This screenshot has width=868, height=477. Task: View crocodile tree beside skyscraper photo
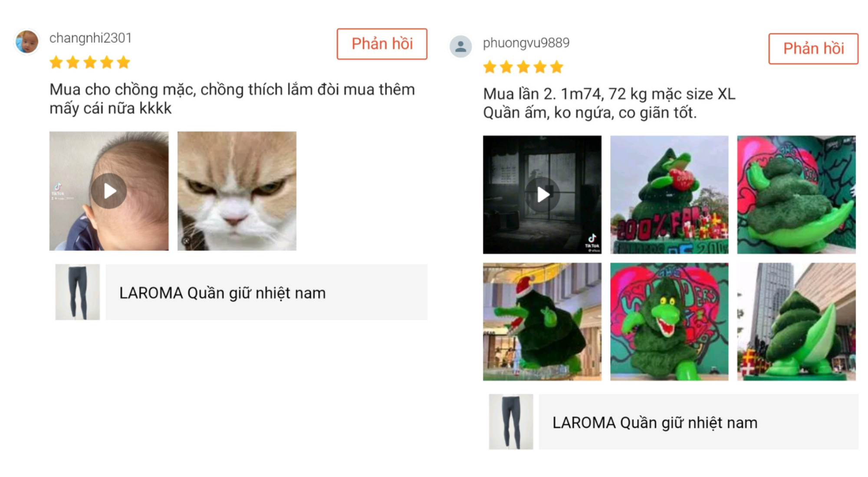pos(796,322)
